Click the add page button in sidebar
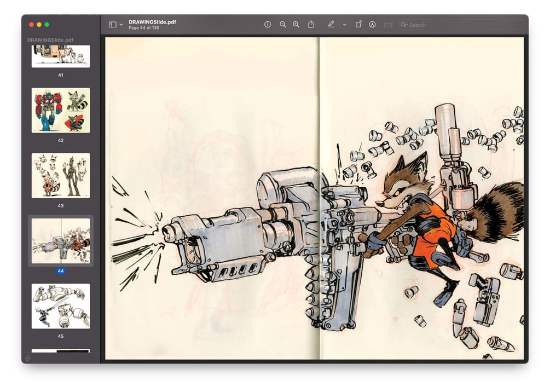This screenshot has width=550, height=392. pos(28,358)
